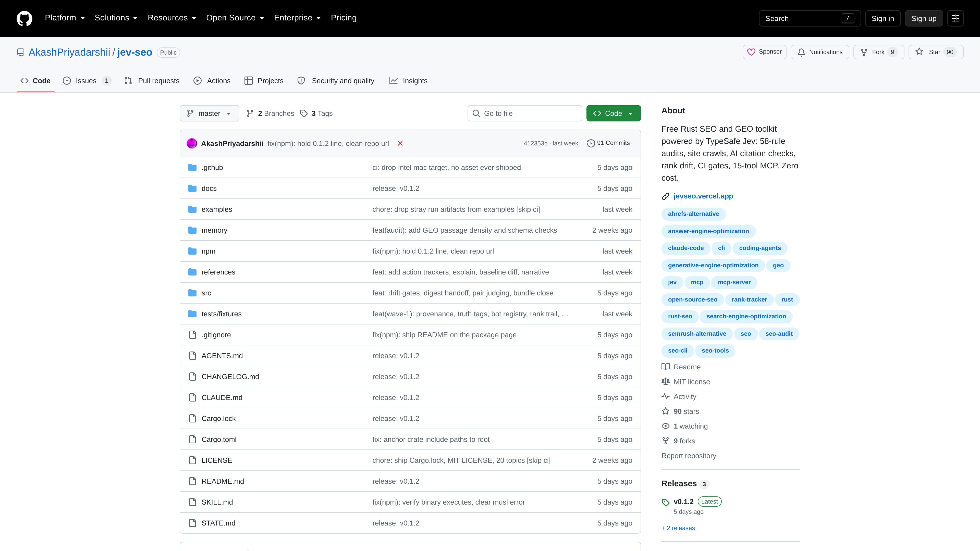
Task: Click the star icon next to 90 stars
Action: [x=665, y=411]
